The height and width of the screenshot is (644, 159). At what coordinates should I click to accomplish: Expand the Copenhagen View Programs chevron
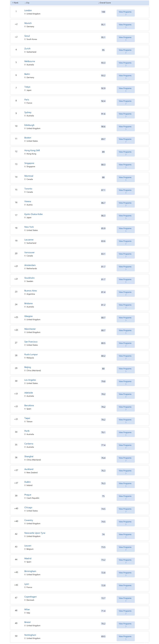click(126, 601)
